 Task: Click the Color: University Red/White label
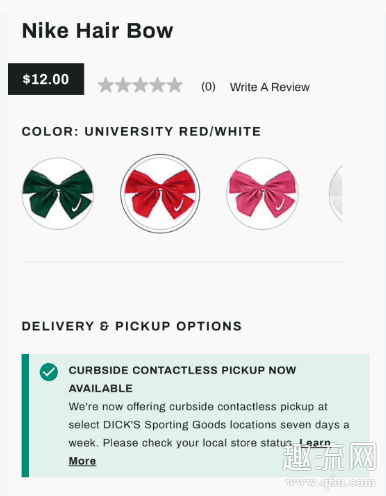tap(141, 131)
